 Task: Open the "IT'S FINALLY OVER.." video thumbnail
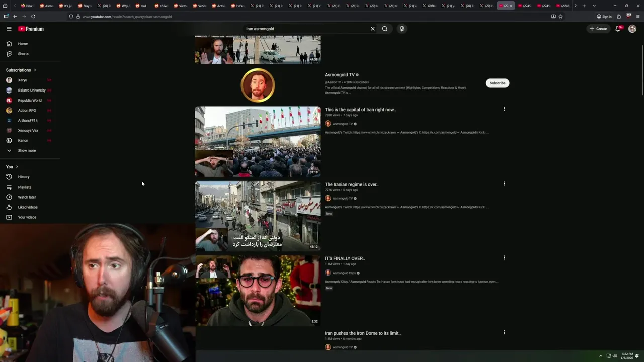[258, 291]
